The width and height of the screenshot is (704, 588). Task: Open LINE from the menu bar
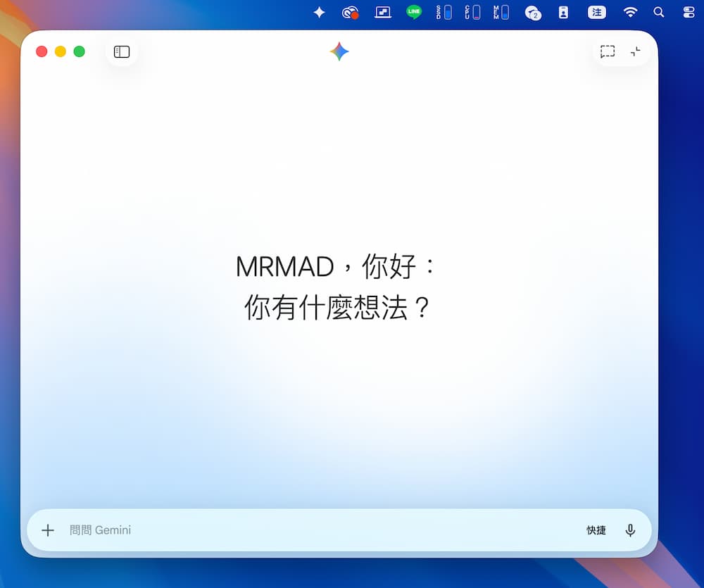[413, 12]
